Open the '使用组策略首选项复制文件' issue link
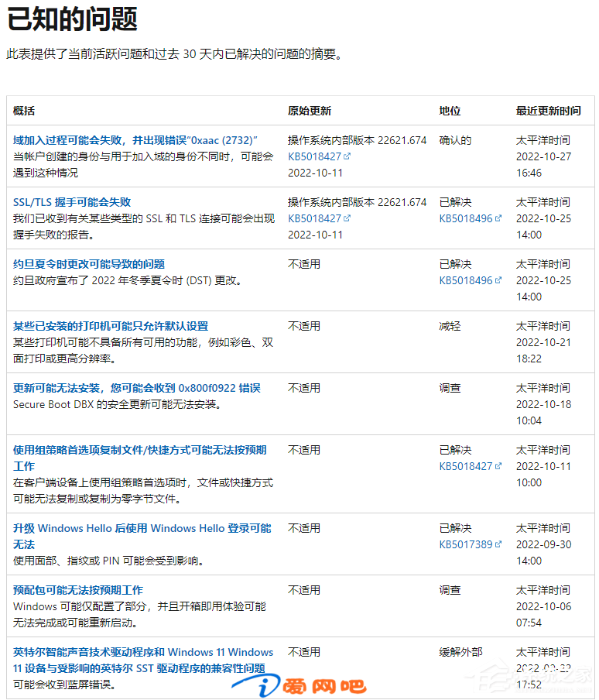 pos(139,458)
